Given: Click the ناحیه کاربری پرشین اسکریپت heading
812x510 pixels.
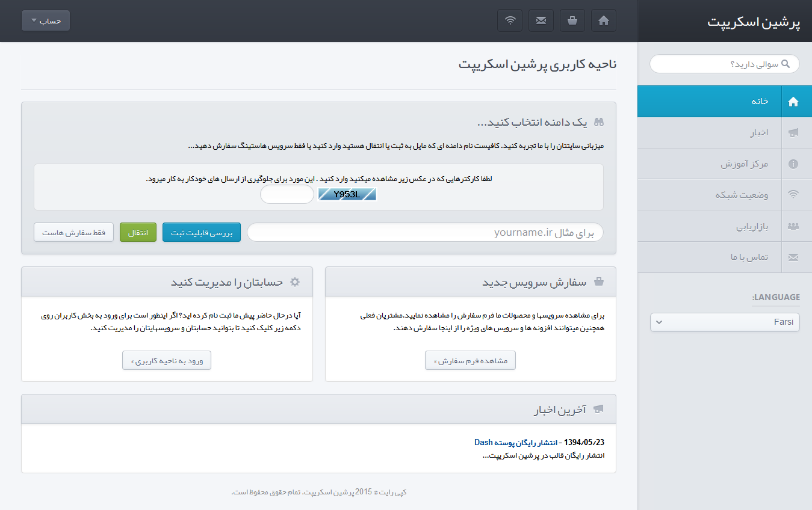Looking at the screenshot, I should 537,64.
